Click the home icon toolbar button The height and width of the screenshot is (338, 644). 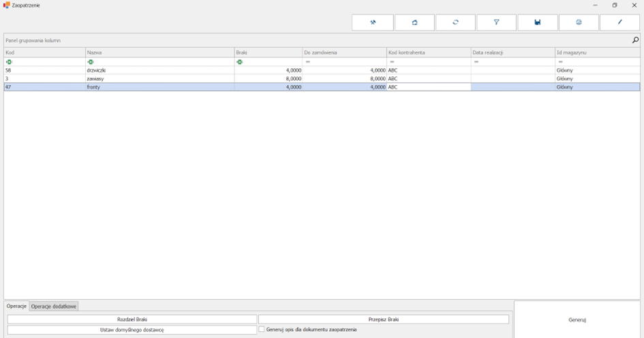click(x=414, y=22)
